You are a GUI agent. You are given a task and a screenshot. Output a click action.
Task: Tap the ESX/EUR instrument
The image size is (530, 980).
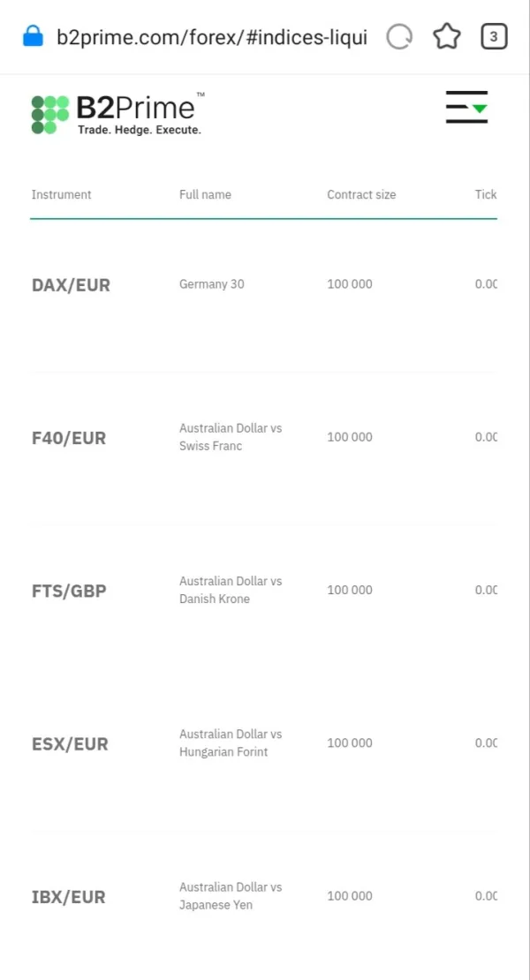pos(70,744)
